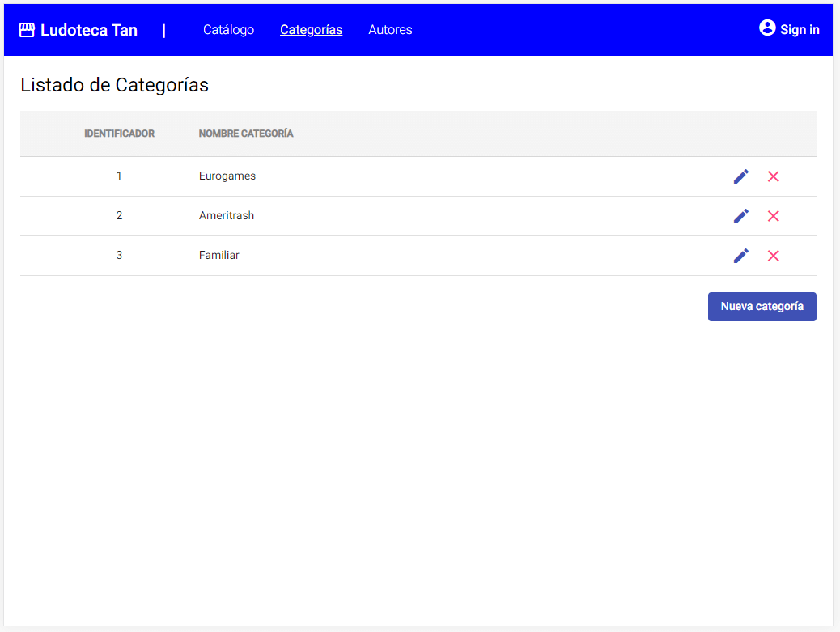Open the Categorías section from the navbar
The height and width of the screenshot is (632, 840).
click(311, 30)
